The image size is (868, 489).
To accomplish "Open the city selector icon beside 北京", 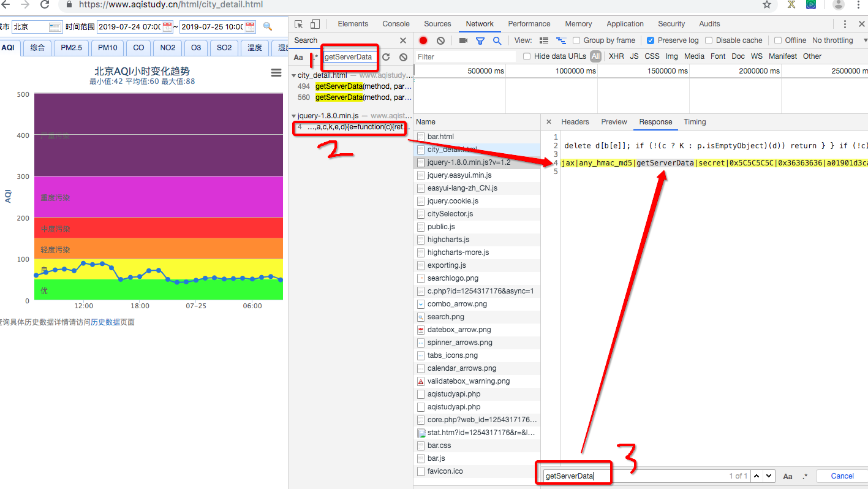I will [55, 27].
